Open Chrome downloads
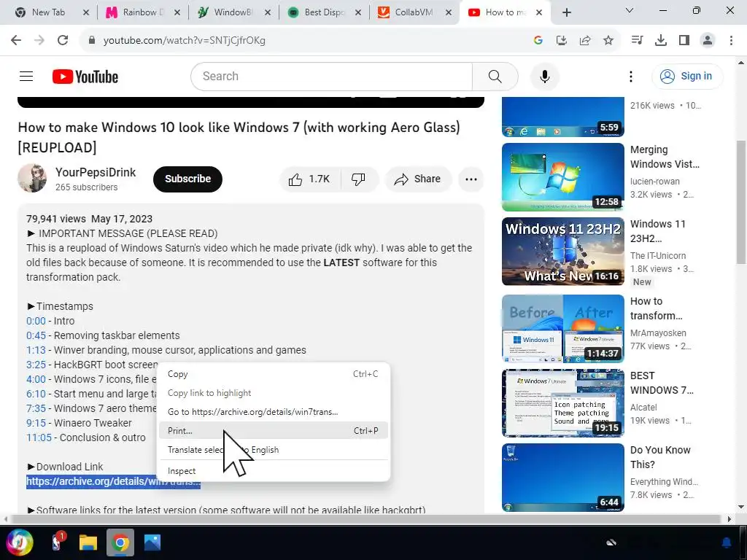Image resolution: width=747 pixels, height=560 pixels. point(661,41)
